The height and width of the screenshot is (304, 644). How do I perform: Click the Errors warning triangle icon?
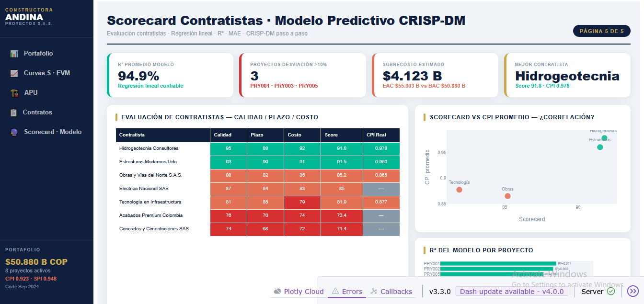tap(335, 291)
